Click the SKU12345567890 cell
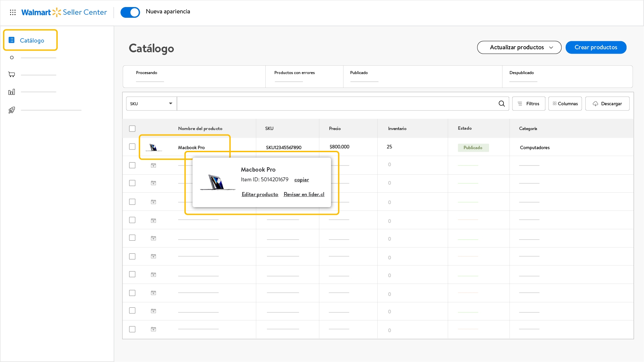 coord(284,147)
